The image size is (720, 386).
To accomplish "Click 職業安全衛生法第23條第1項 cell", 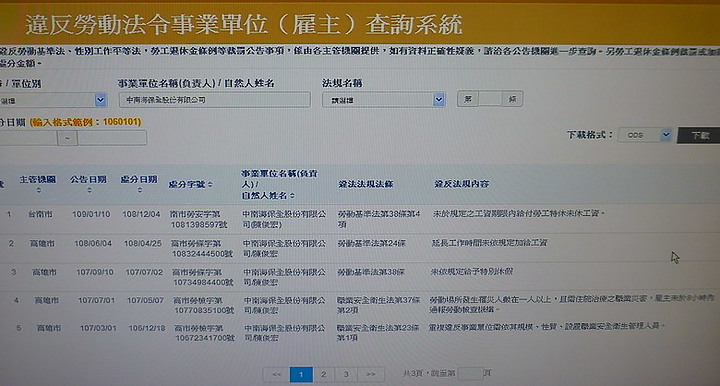I will 377,332.
